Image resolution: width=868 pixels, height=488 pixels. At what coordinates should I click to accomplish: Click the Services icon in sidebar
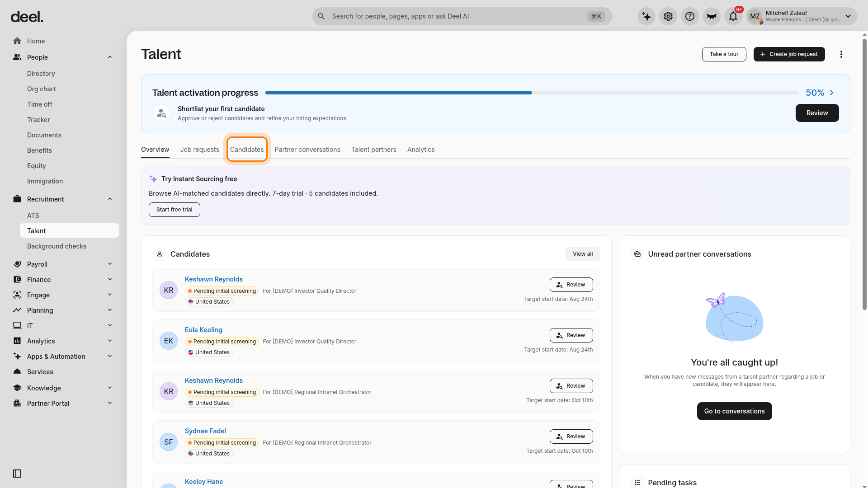[17, 372]
